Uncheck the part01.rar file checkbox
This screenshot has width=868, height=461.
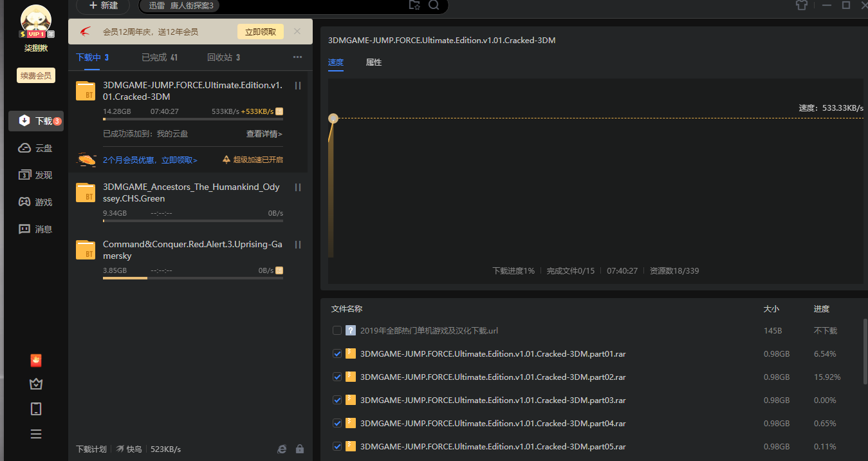point(337,354)
